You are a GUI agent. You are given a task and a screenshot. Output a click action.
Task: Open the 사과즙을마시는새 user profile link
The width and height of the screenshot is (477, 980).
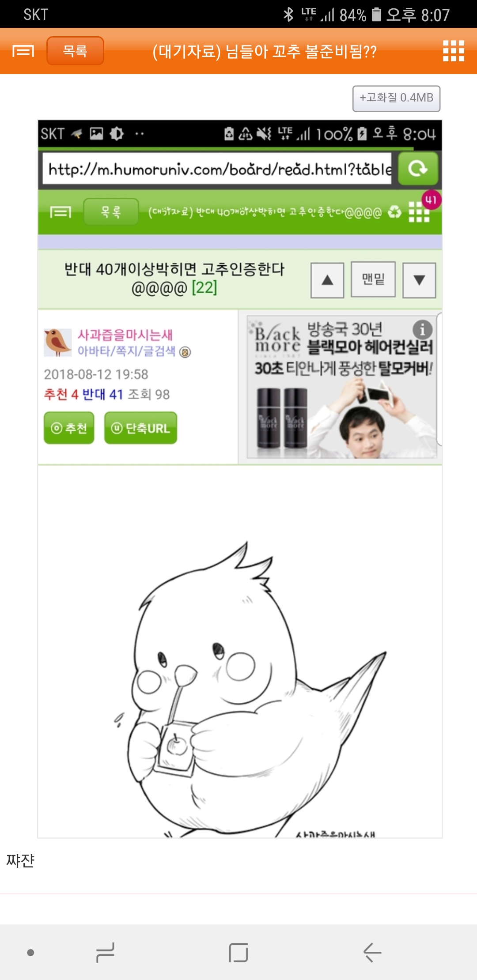(125, 335)
